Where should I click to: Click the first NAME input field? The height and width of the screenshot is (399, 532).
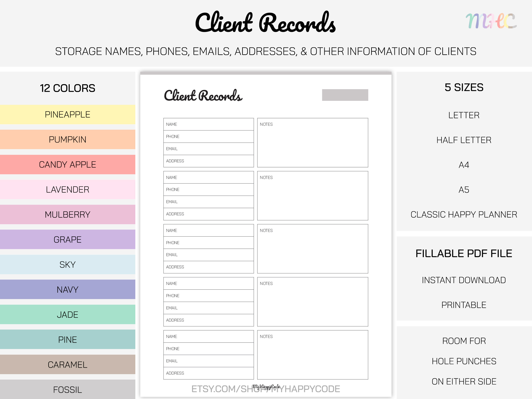[208, 124]
